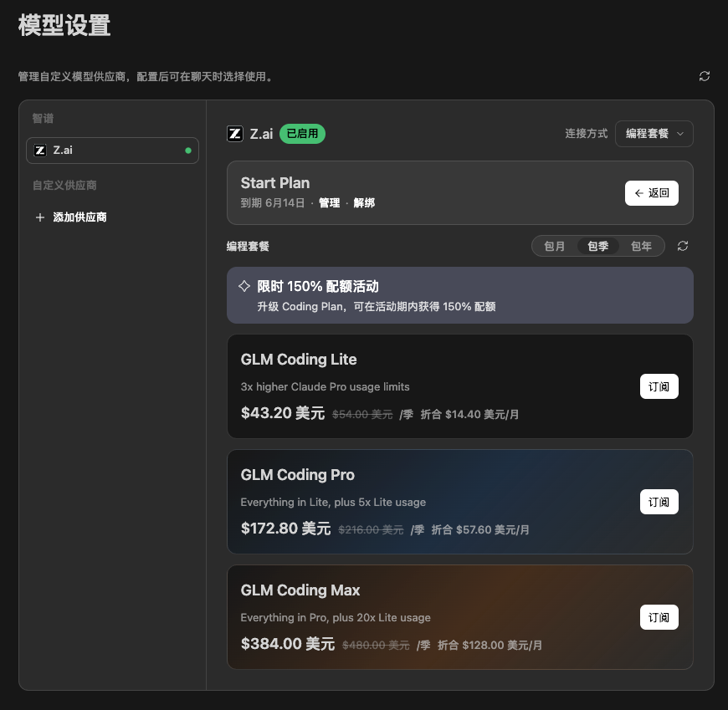Click the GLM Coding Max title
Screen dimensions: 728x710
coord(300,590)
